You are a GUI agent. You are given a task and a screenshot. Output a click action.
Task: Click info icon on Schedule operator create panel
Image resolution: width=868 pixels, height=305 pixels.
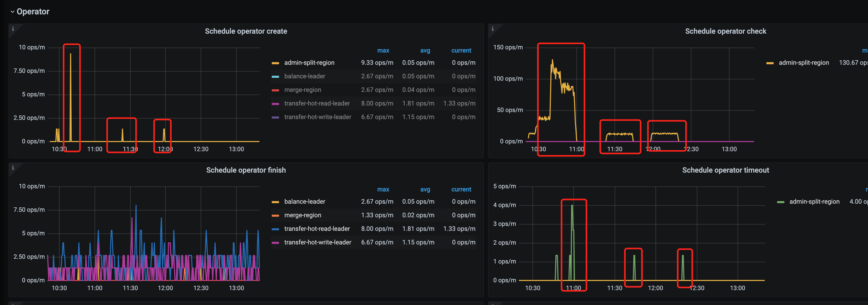[13, 29]
